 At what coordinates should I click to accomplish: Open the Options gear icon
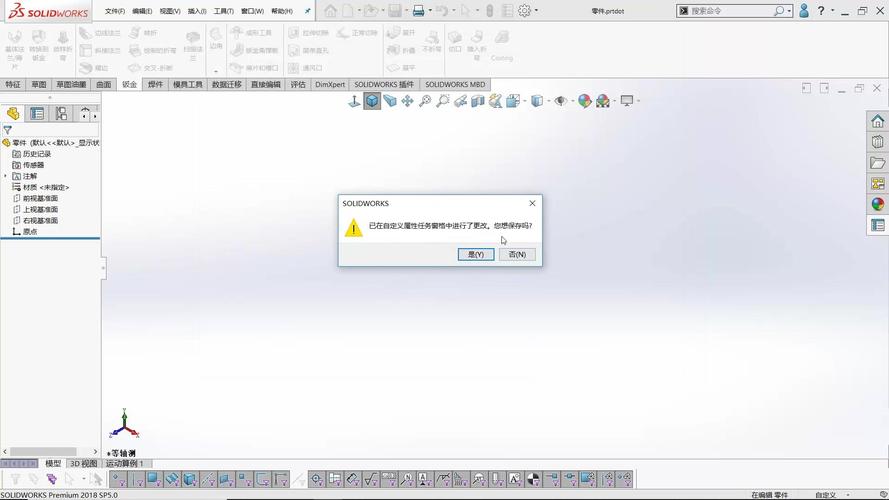[524, 11]
